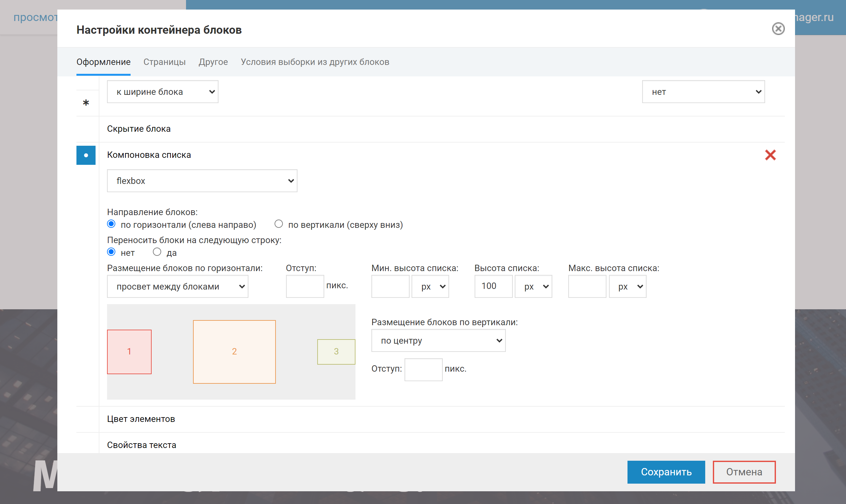846x504 pixels.
Task: Click the Высота списка field containing 100
Action: (493, 286)
